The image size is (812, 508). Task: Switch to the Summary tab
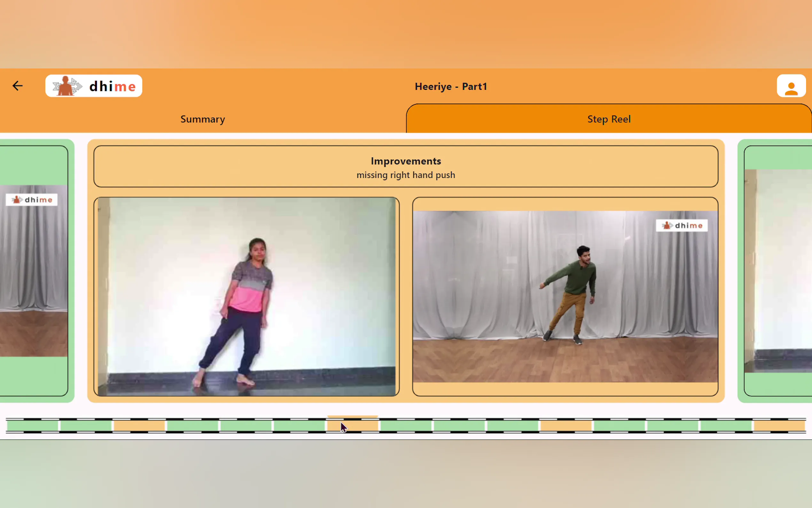(x=202, y=119)
